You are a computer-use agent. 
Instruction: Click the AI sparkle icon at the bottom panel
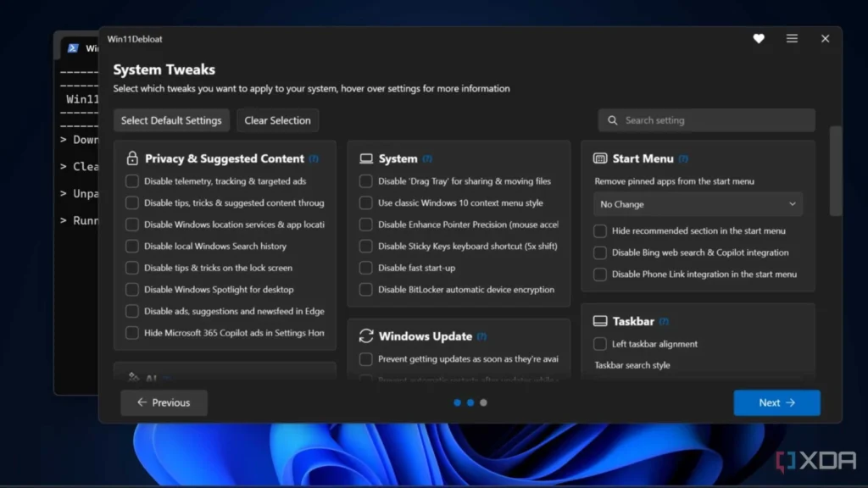pos(132,378)
